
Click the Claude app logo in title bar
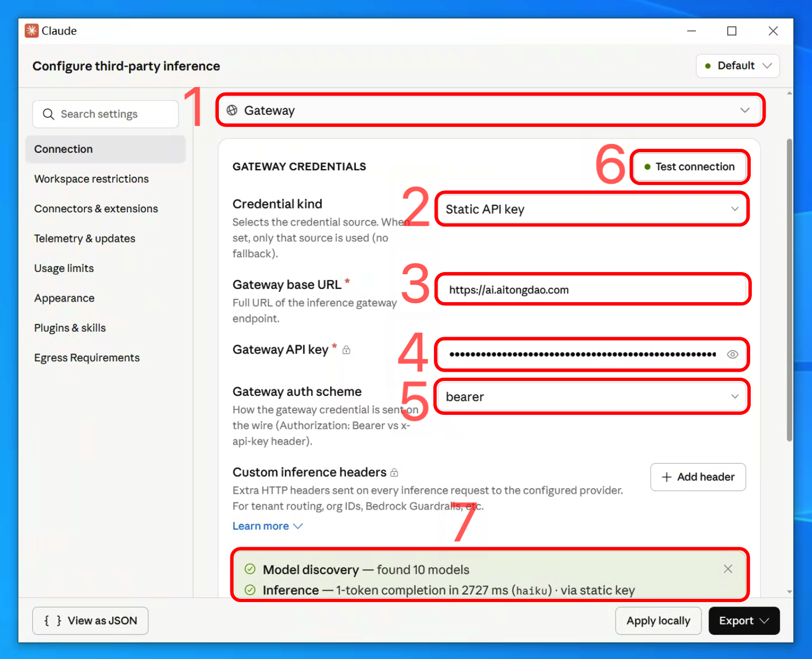pos(31,31)
